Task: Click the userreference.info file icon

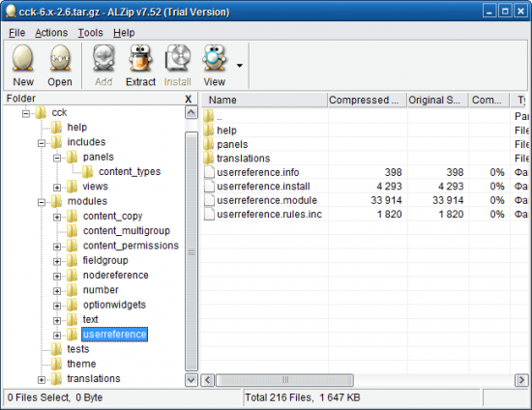Action: (x=209, y=172)
